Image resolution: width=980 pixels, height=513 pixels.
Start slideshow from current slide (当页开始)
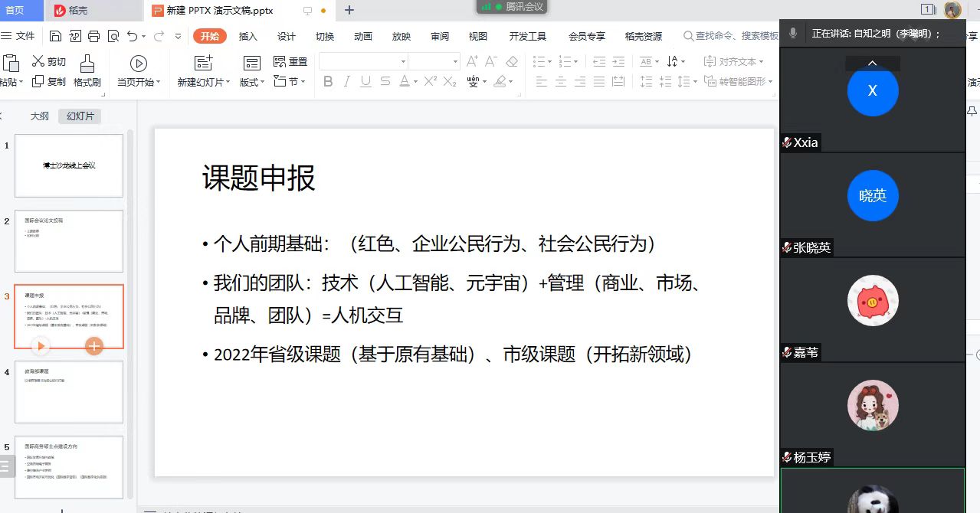(139, 70)
